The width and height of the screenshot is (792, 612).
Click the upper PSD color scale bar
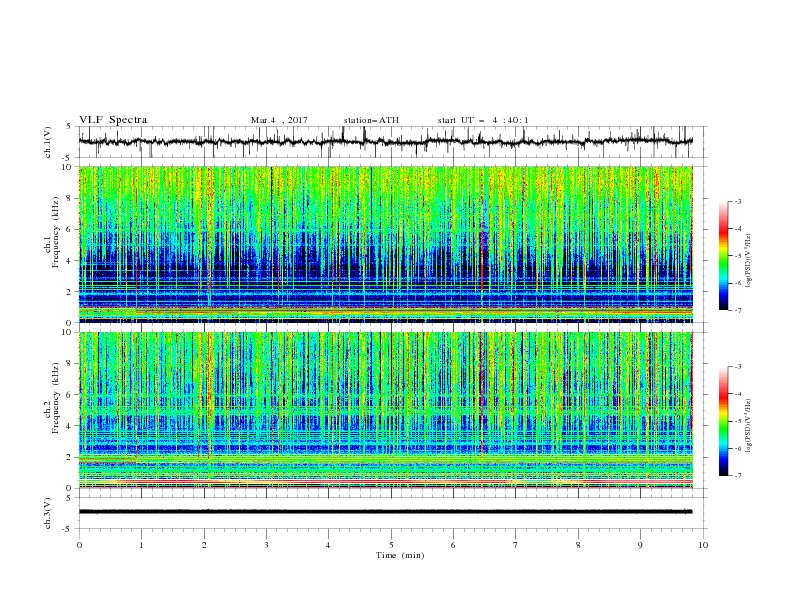724,256
